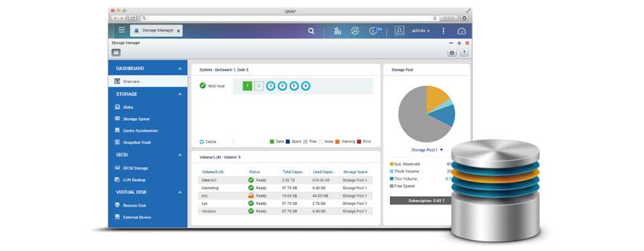Select disk slot 6 circle
Screen dimensions: 644x251
tap(306, 86)
